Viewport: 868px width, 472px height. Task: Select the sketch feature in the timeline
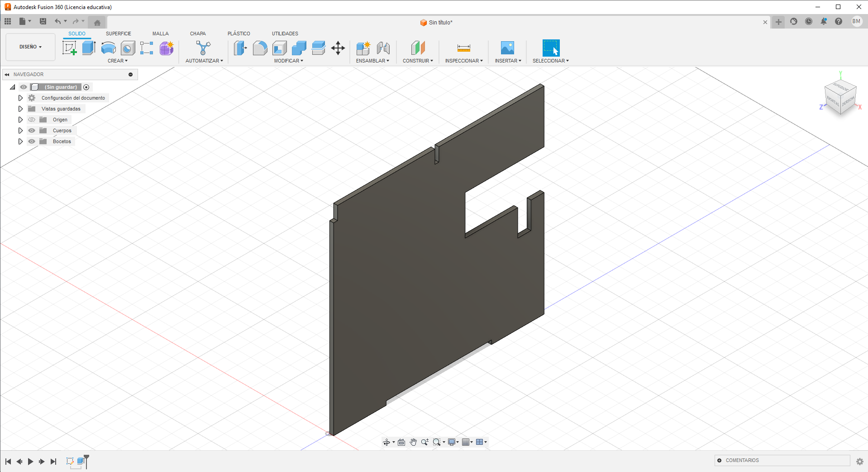click(70, 461)
